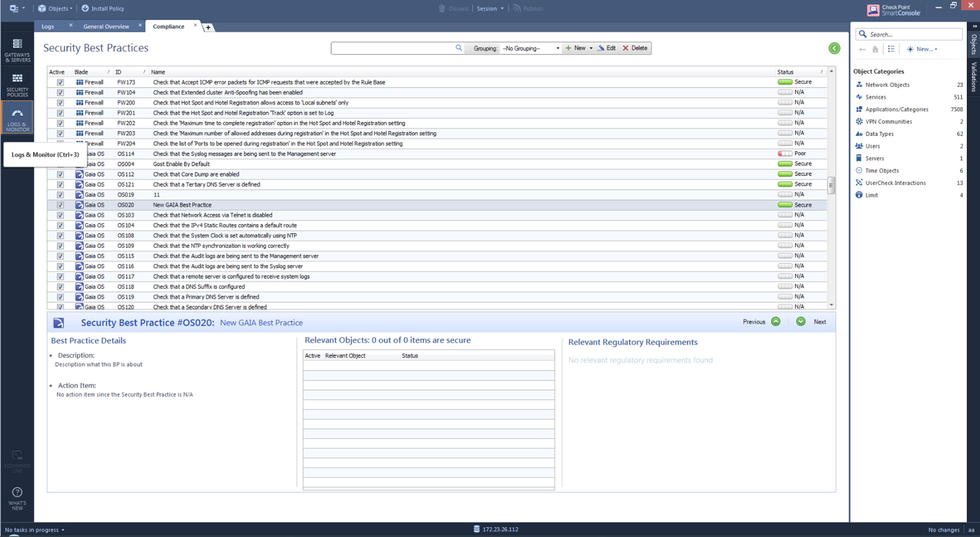Screen dimensions: 980x537
Task: Toggle Active checkbox for OS121
Action: tap(60, 185)
